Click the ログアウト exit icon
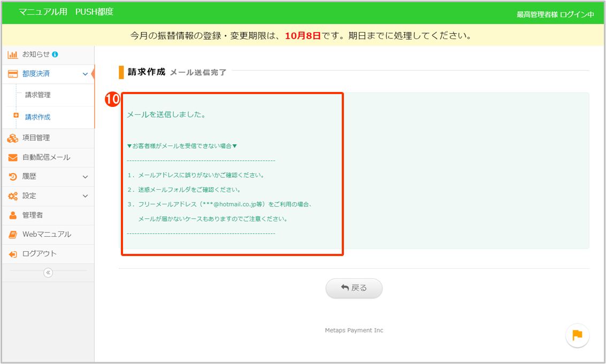The image size is (606, 364). coord(13,254)
